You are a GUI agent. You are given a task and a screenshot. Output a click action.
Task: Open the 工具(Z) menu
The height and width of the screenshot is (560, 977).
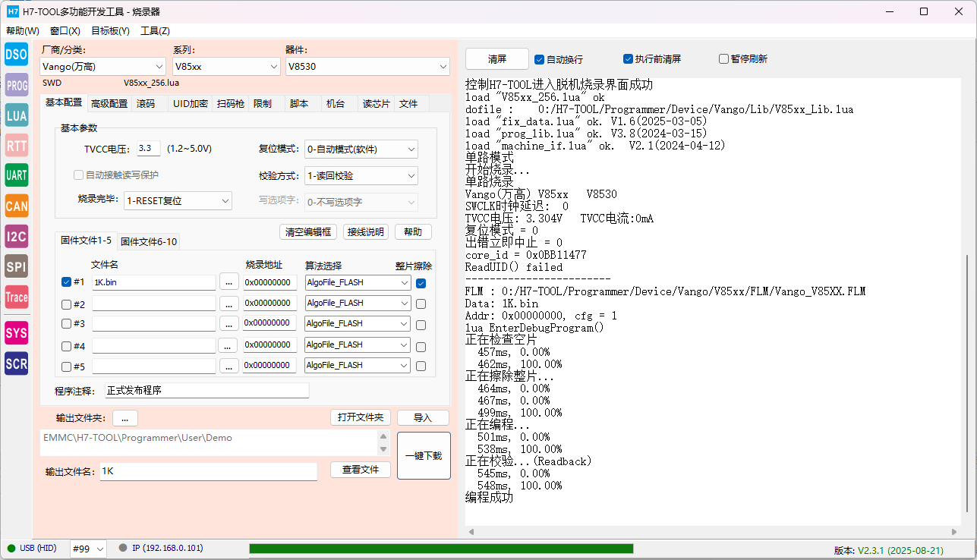pos(155,31)
